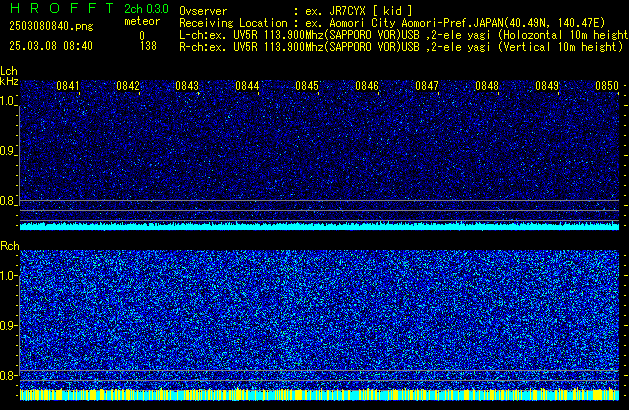The image size is (629, 410).
Task: Click the Lch cyan signal level bar
Action: click(x=319, y=226)
